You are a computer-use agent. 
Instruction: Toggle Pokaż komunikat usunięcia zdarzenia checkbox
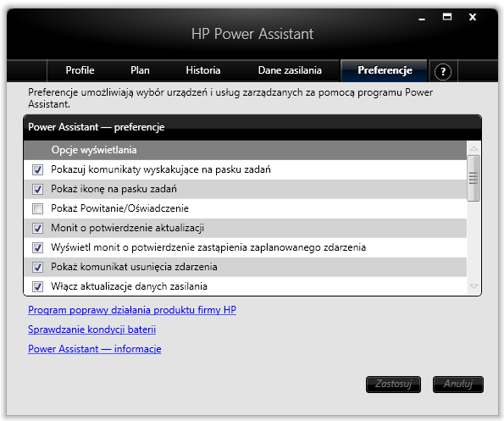[37, 267]
